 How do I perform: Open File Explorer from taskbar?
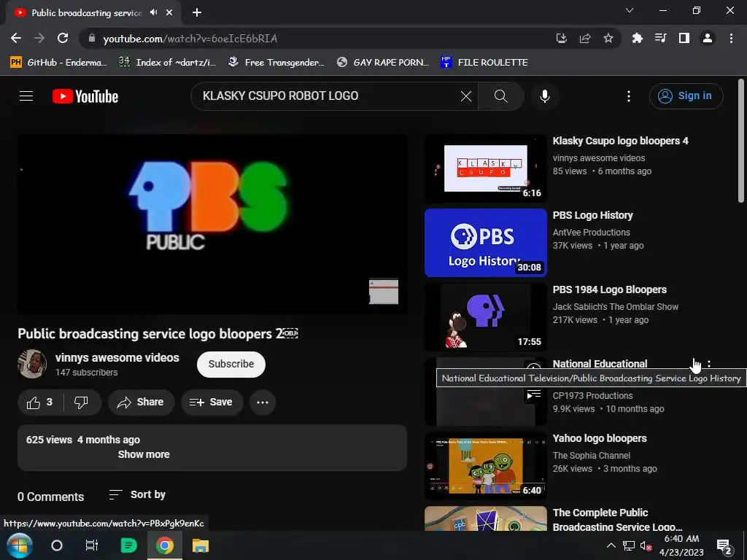pyautogui.click(x=201, y=545)
